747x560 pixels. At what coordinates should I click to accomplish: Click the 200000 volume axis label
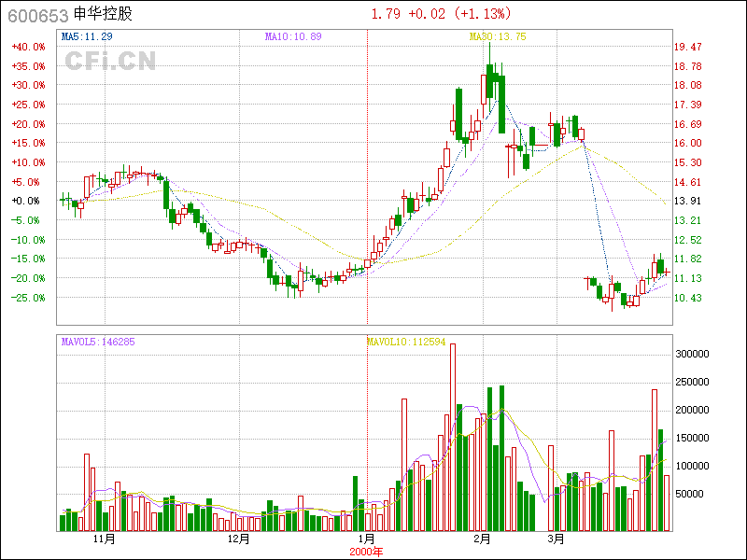[692, 410]
